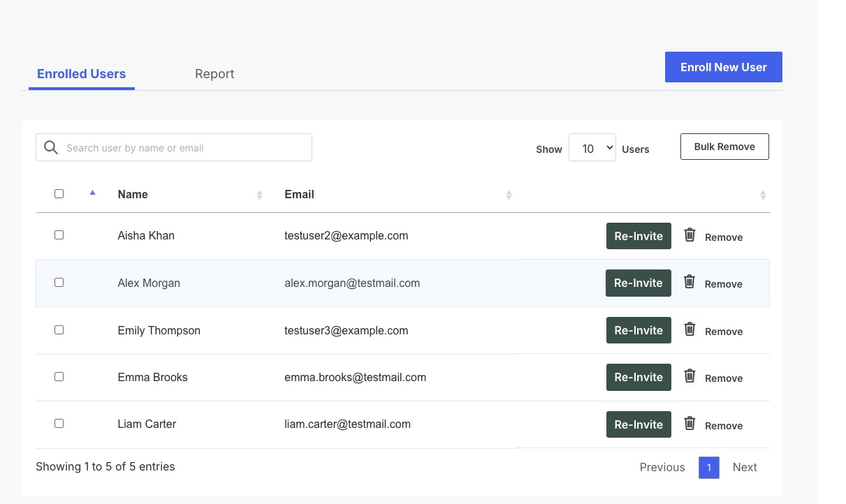Click Remove text for Liam Carter
The height and width of the screenshot is (504, 846).
[724, 426]
